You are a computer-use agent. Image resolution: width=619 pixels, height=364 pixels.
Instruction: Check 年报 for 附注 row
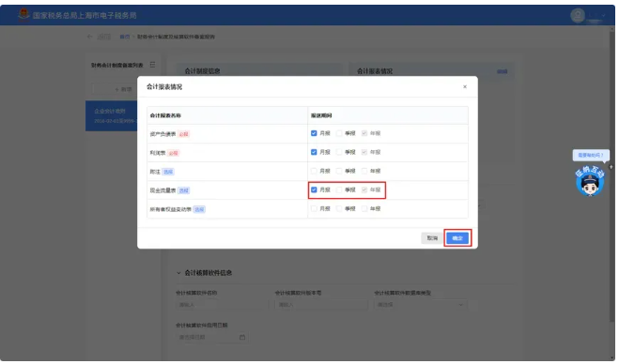tap(364, 171)
